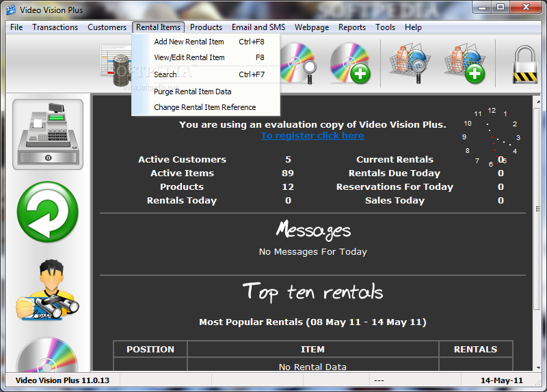547x392 pixels.
Task: Click the 'Current Rentals' label
Action: click(395, 160)
